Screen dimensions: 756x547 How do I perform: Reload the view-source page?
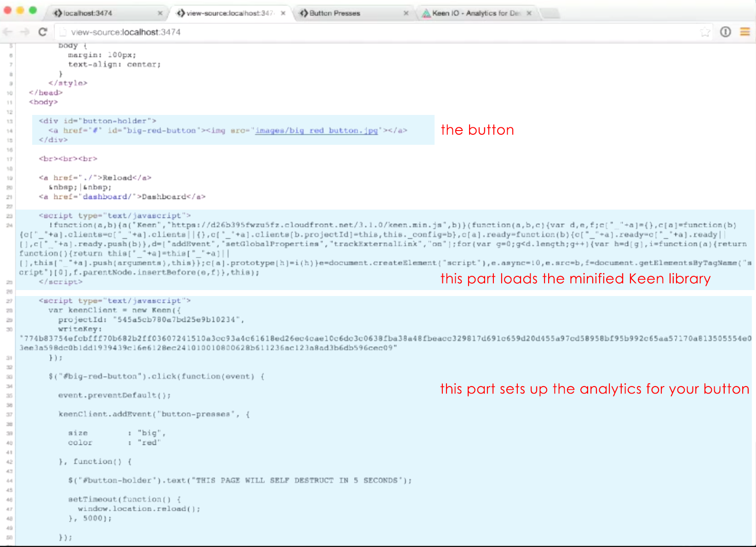click(43, 32)
